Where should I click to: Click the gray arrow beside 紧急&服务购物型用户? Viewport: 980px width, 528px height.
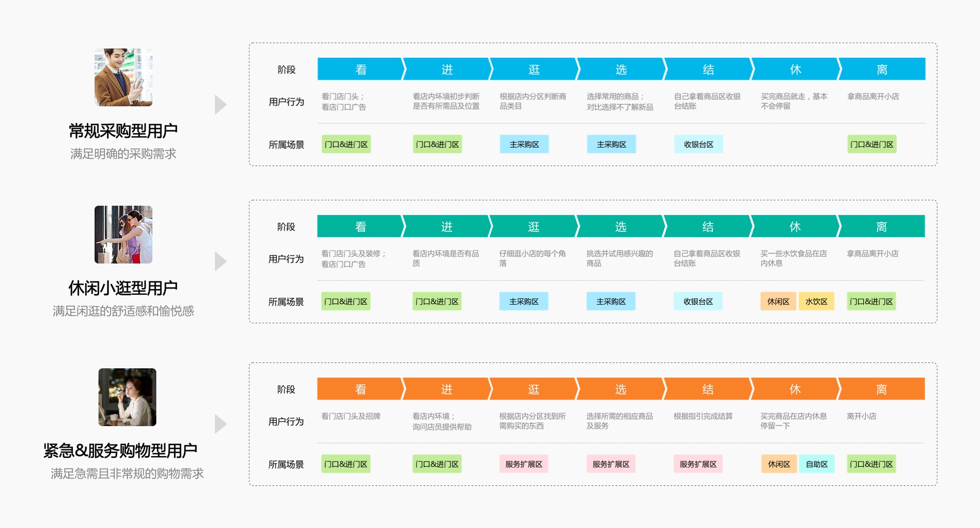(x=221, y=424)
